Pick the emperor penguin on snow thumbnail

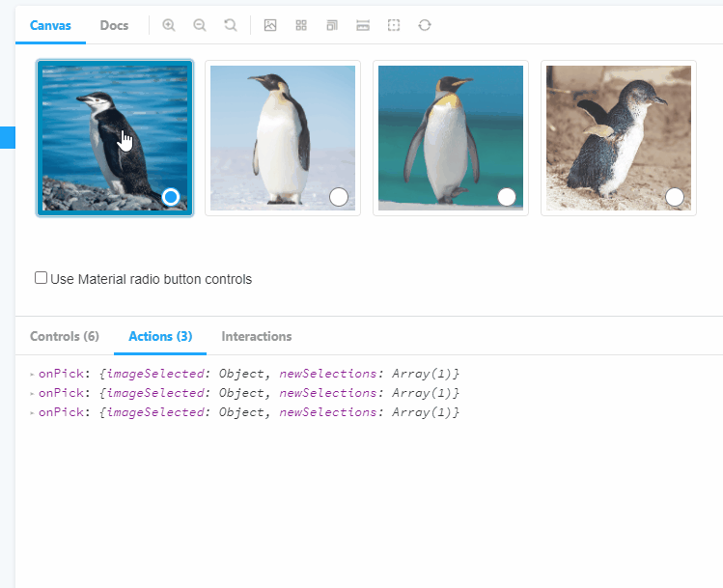click(x=283, y=138)
